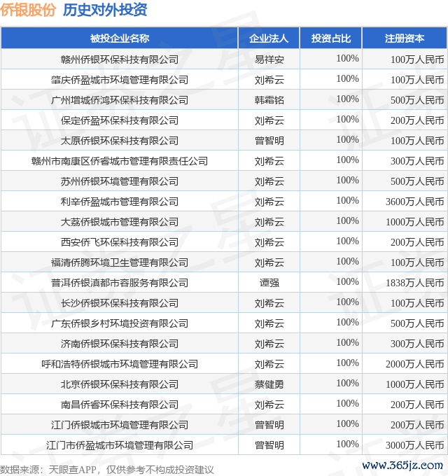The width and height of the screenshot is (448, 476).
Task: Open 赣州侨银环保科技有限公司 company entry
Action: point(120,59)
